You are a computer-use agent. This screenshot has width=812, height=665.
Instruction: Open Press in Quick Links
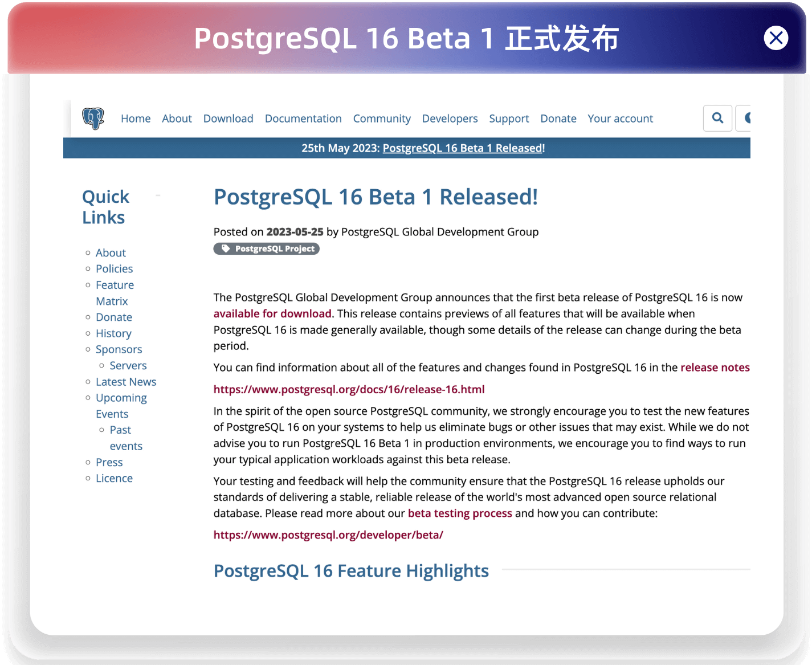[109, 462]
